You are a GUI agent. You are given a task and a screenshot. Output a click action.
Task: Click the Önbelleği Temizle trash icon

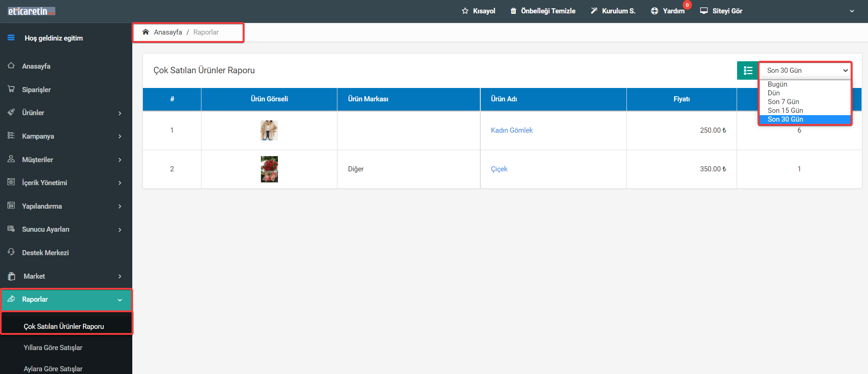pos(513,11)
